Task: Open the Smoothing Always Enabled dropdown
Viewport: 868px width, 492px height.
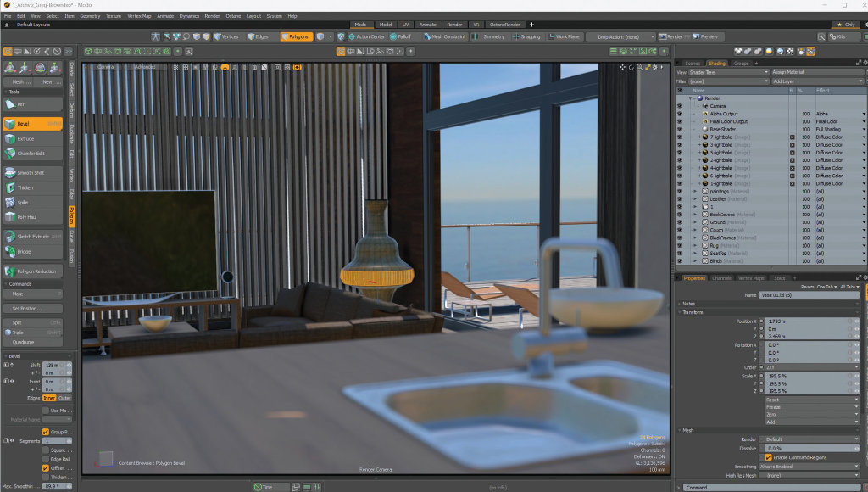Action: coord(810,467)
